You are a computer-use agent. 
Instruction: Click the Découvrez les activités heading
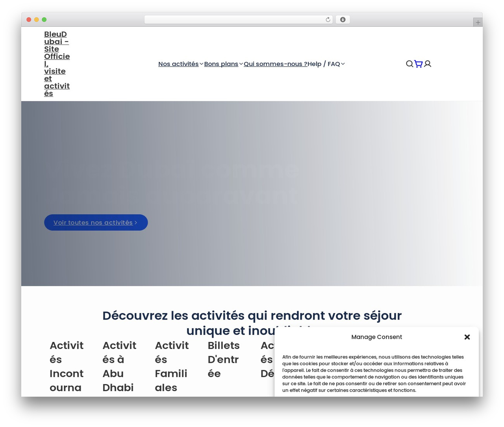pyautogui.click(x=252, y=323)
